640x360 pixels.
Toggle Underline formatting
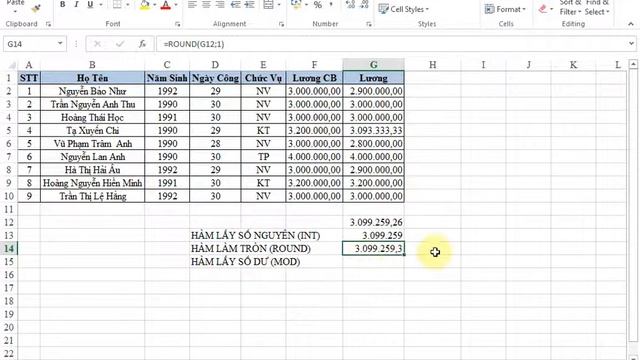pos(90,5)
